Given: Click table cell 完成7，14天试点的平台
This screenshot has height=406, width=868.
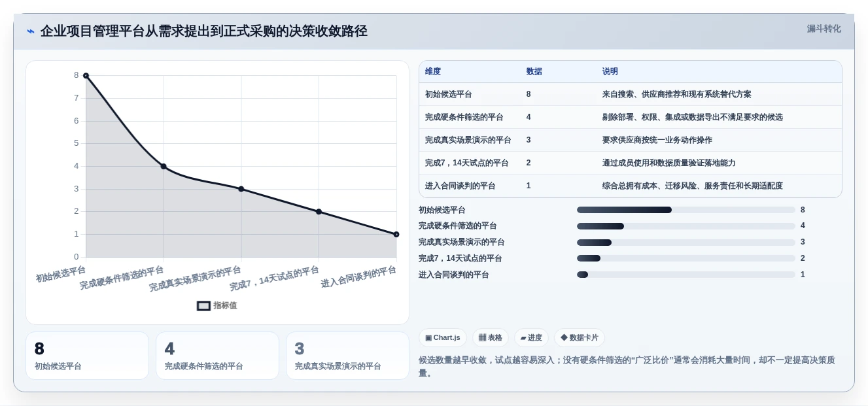Looking at the screenshot, I should (x=467, y=163).
